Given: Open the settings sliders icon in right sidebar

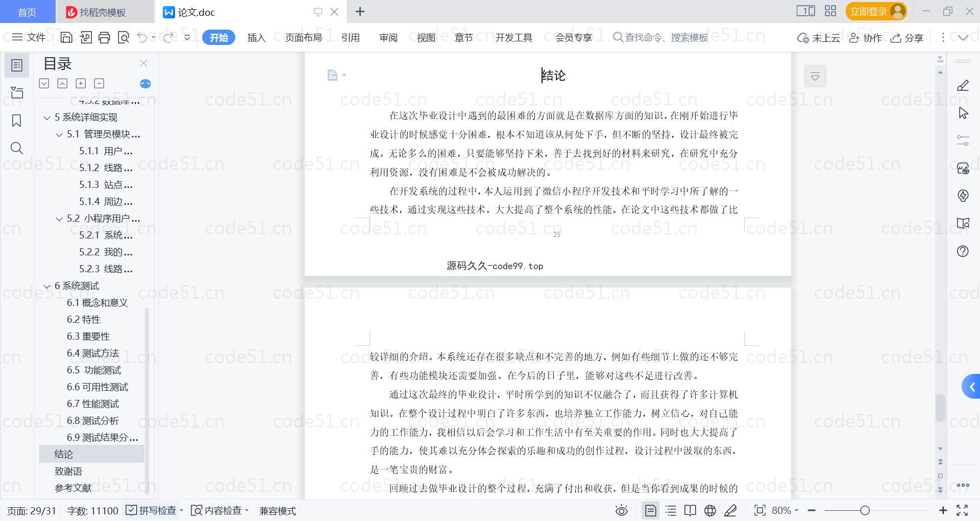Looking at the screenshot, I should point(963,140).
